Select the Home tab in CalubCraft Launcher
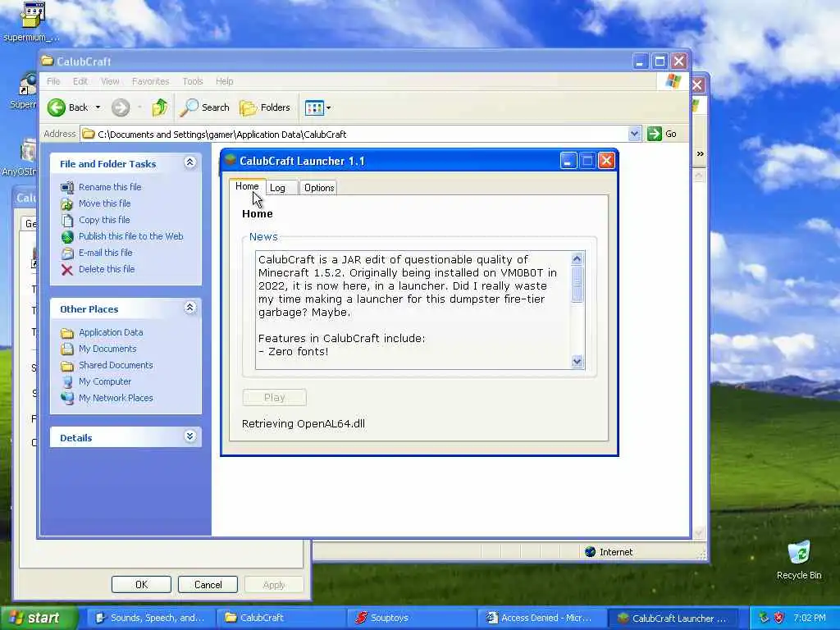The image size is (840, 630). pyautogui.click(x=247, y=186)
